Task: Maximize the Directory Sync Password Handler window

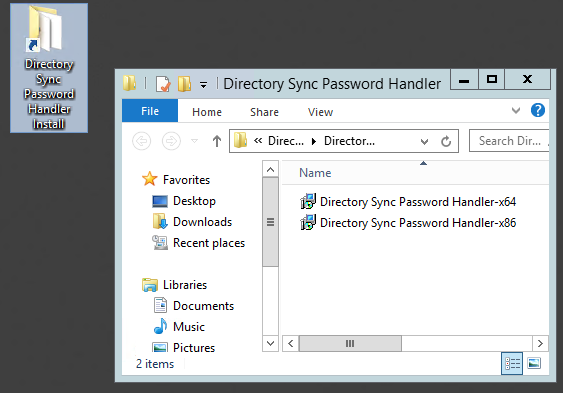Action: [x=492, y=80]
